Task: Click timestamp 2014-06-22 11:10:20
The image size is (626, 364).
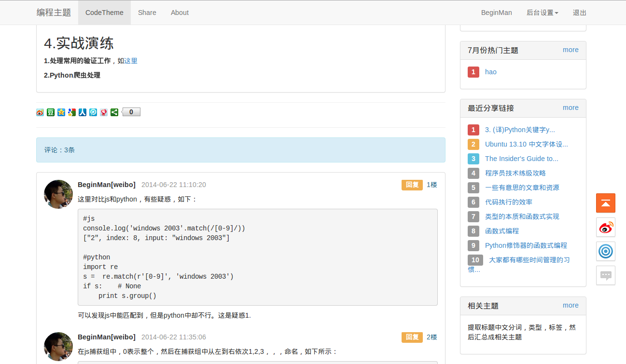Action: [x=174, y=185]
